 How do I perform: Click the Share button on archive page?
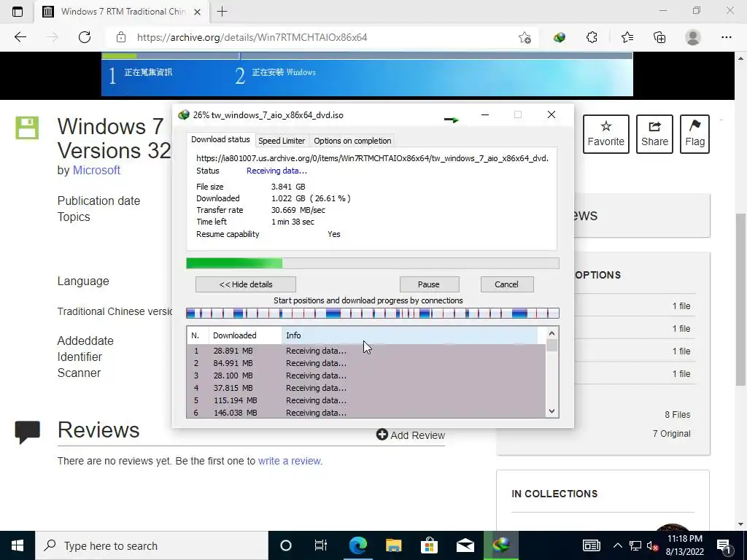(654, 134)
